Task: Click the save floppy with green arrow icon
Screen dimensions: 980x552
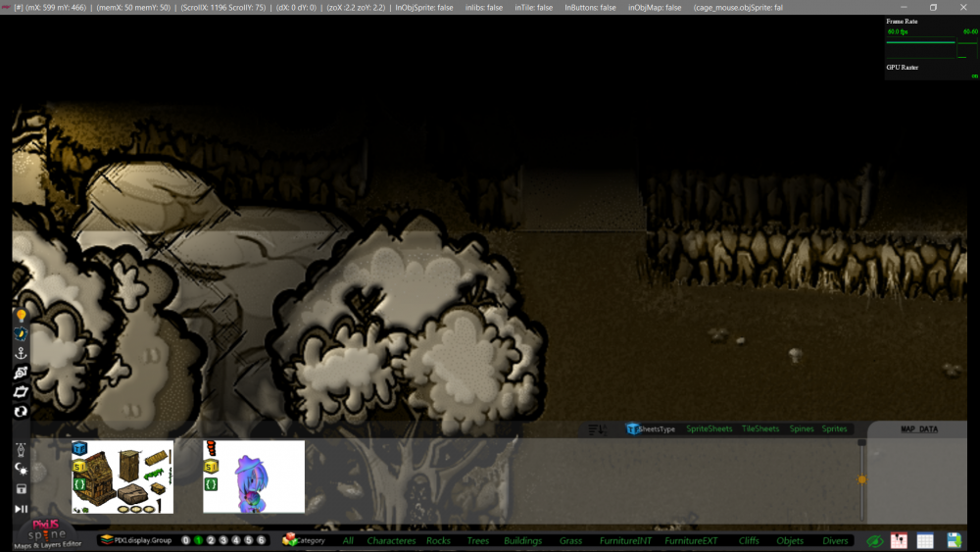Action: (954, 540)
